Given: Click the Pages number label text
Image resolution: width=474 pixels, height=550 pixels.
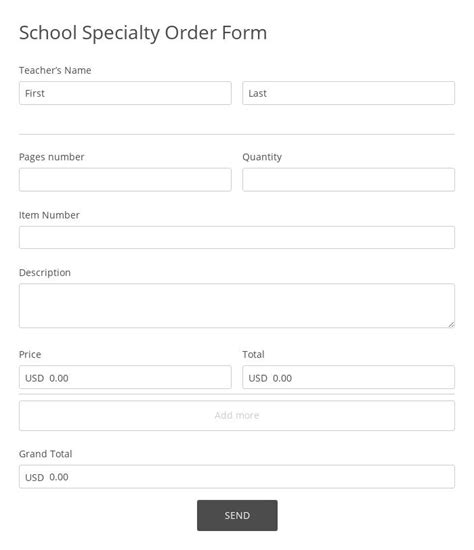Looking at the screenshot, I should click(52, 157).
